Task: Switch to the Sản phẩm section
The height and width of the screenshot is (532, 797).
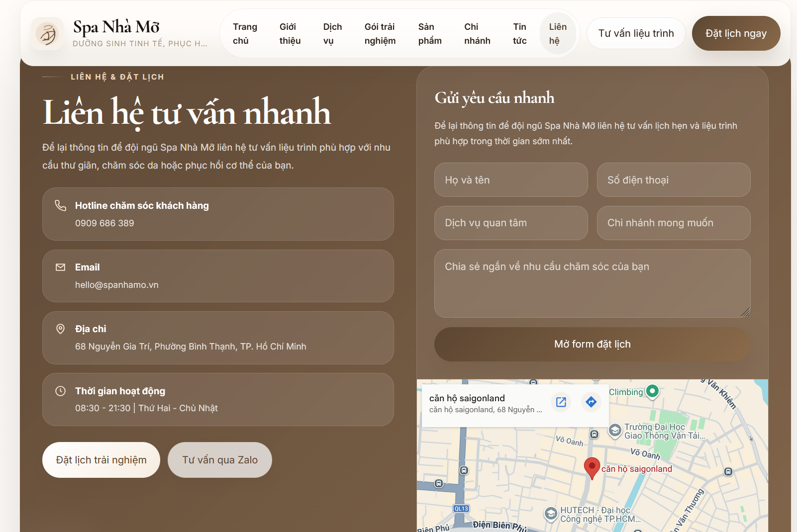Action: point(429,33)
